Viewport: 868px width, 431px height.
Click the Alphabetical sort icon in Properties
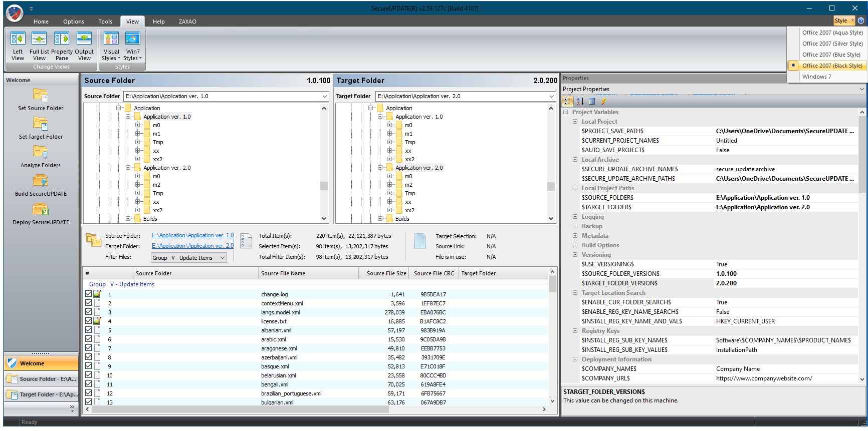coord(580,101)
